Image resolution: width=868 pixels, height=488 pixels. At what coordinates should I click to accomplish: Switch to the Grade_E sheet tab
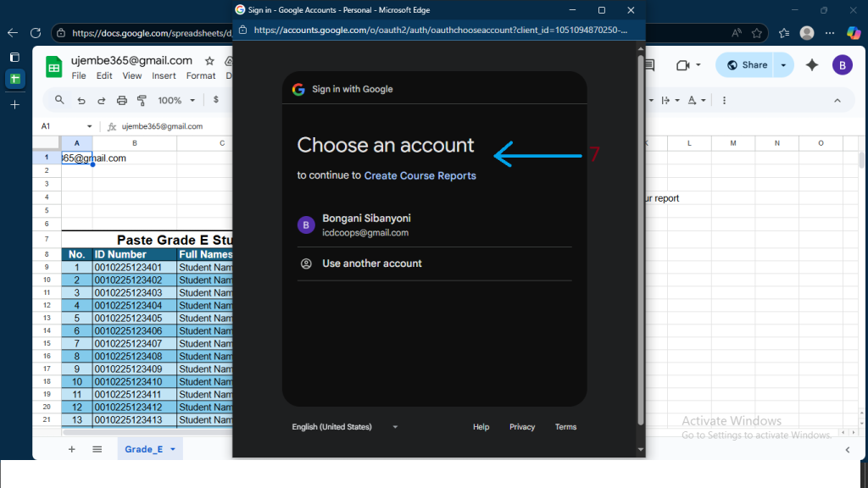[x=144, y=449]
